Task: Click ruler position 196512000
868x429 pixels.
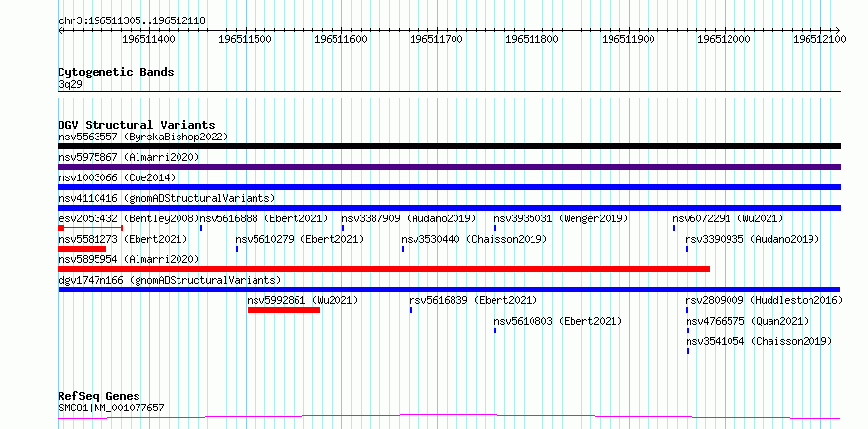Action: click(724, 39)
